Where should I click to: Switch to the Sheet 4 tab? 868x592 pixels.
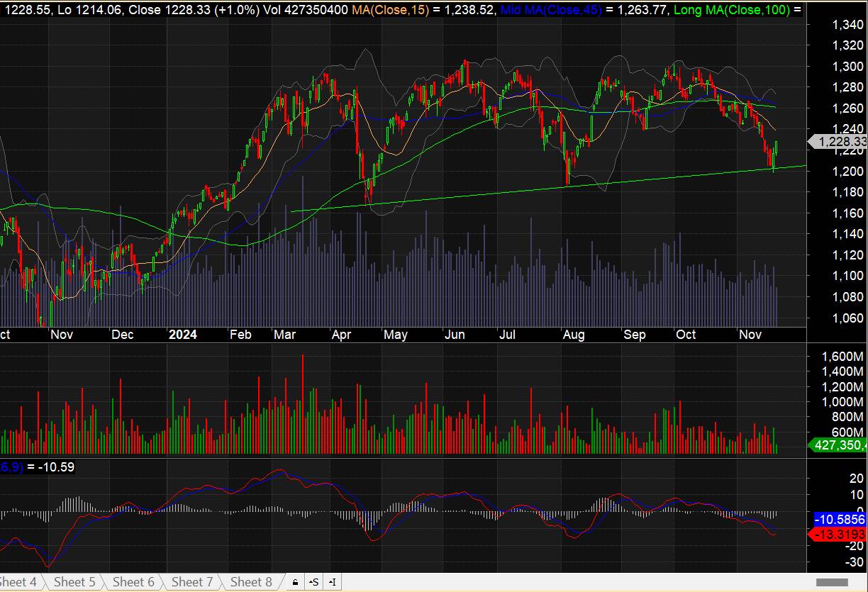(18, 582)
